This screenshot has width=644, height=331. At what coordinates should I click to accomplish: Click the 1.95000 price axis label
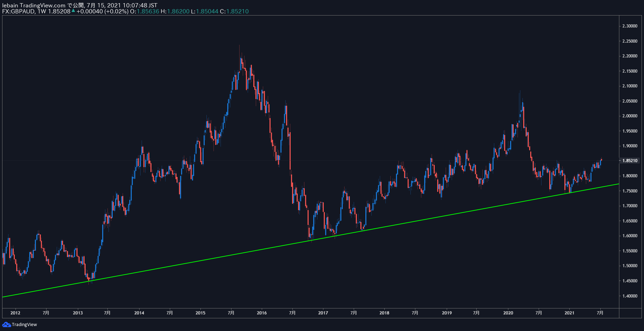pos(630,131)
